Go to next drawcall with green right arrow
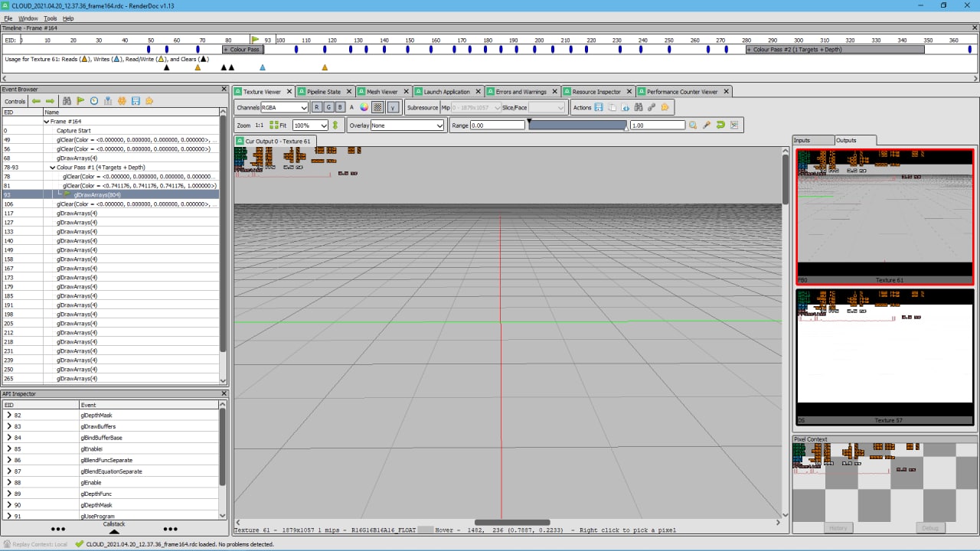Viewport: 980px width, 551px height. point(51,101)
